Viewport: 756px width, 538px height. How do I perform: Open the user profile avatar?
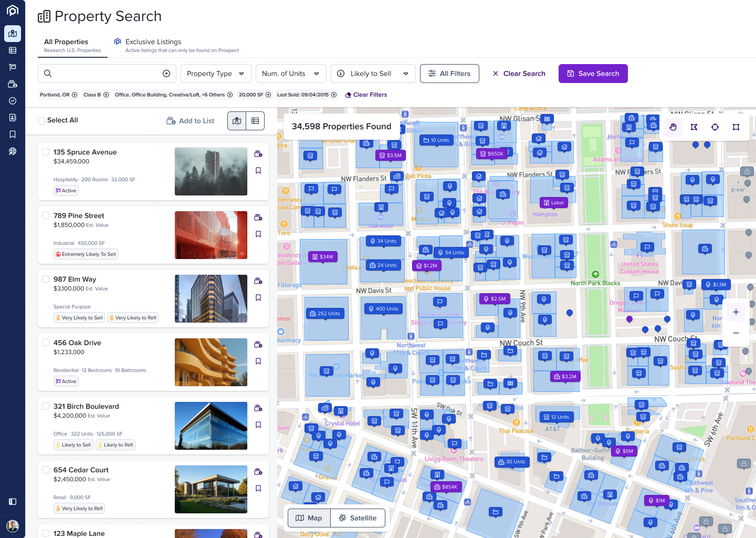[x=13, y=525]
